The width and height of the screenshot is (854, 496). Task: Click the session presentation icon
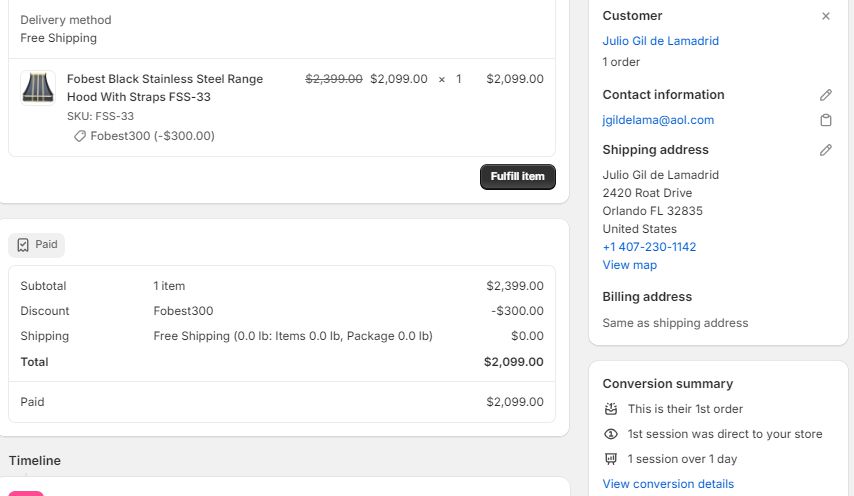pos(611,459)
